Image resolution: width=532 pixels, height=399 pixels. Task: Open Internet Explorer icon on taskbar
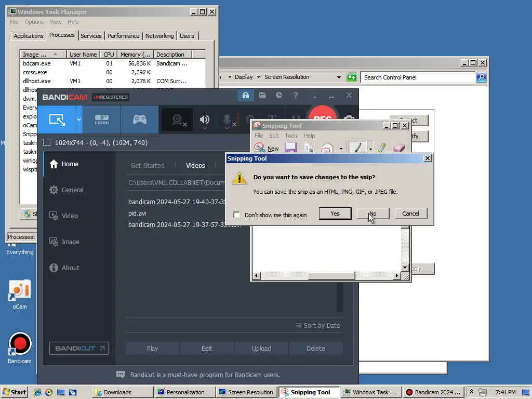click(x=37, y=392)
